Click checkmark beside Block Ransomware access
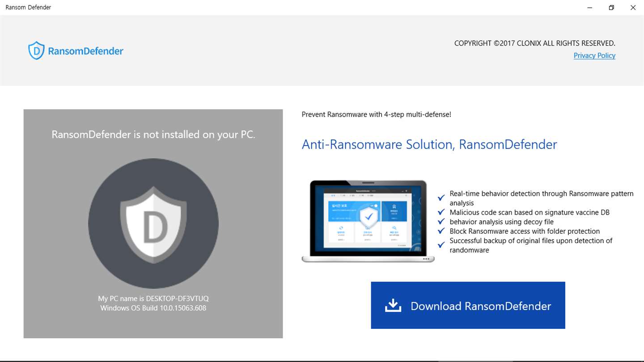 pos(441,231)
